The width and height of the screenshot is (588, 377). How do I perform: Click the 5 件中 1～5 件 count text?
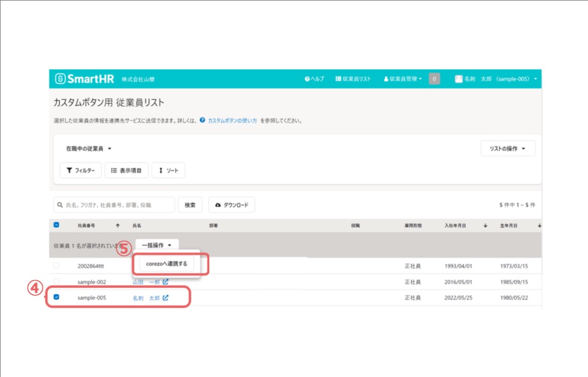517,205
